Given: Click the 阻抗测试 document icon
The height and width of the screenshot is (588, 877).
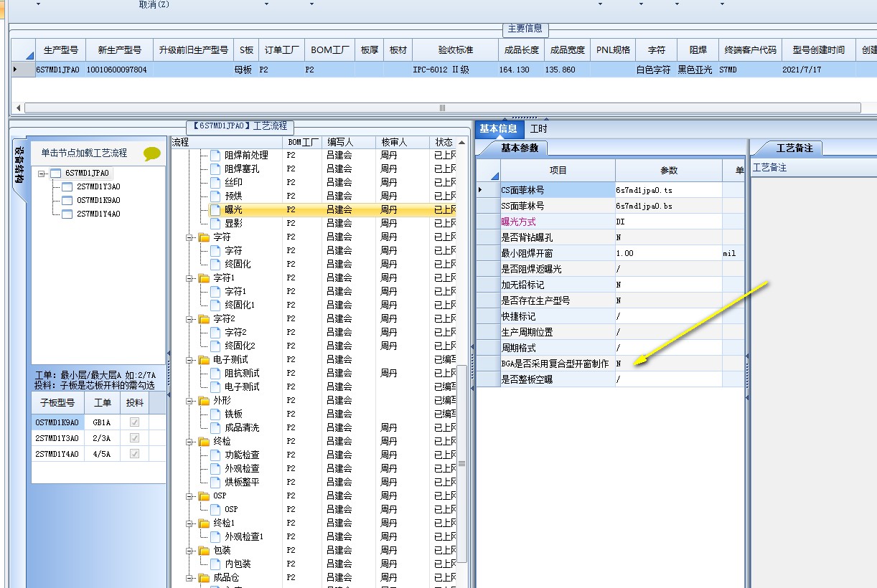Looking at the screenshot, I should coord(215,374).
